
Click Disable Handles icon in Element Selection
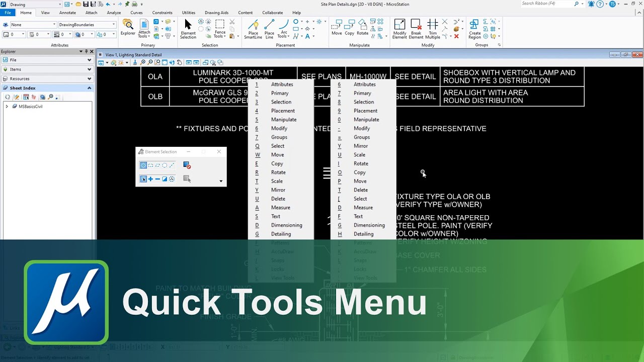click(x=187, y=165)
